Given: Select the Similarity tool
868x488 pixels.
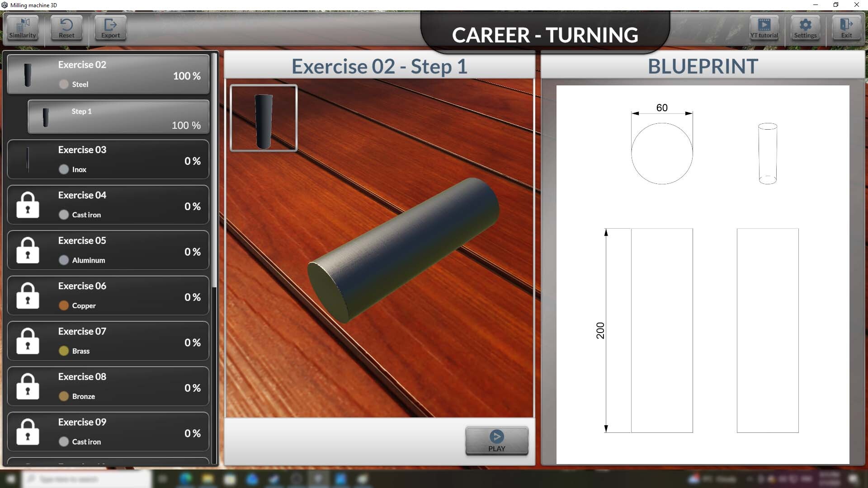Looking at the screenshot, I should 22,28.
